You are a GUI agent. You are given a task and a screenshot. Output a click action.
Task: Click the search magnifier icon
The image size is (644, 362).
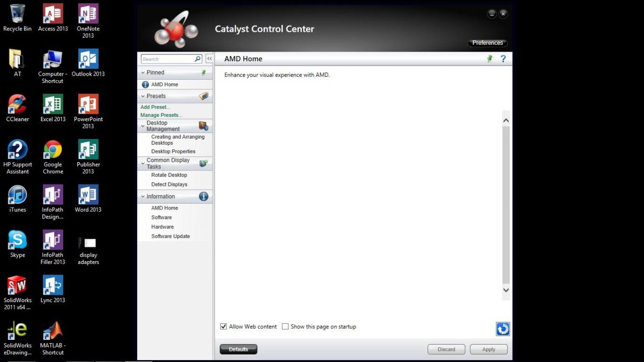[x=197, y=59]
